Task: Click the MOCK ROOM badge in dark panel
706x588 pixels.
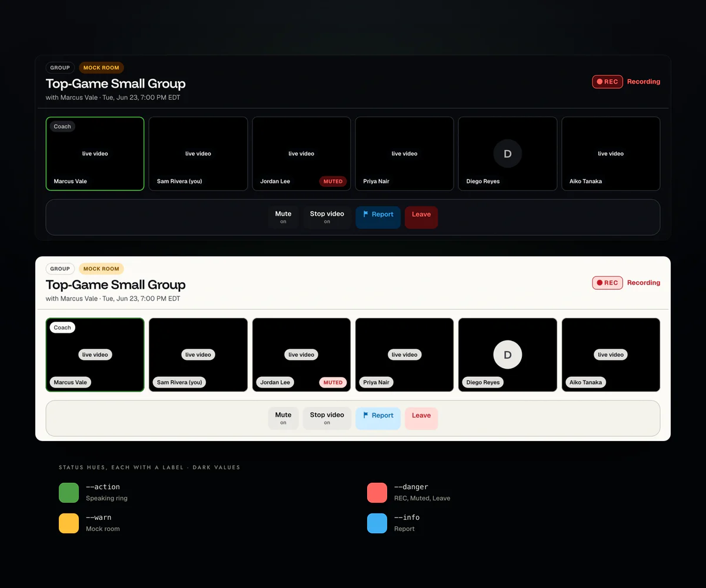Action: (101, 68)
